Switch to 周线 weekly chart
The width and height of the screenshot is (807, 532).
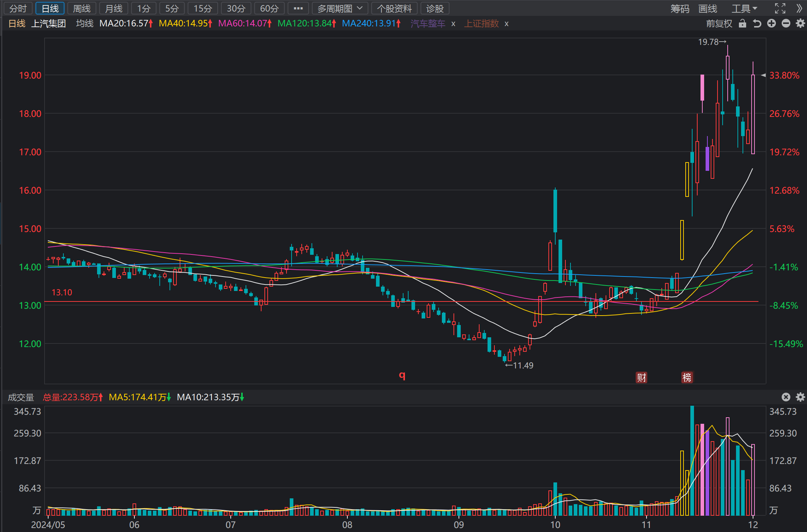[x=82, y=8]
